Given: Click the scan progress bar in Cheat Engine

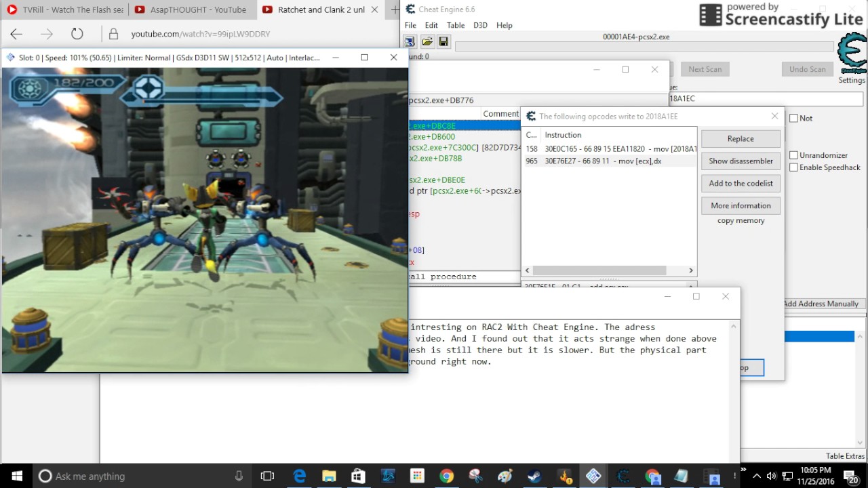Looking at the screenshot, I should tap(644, 47).
